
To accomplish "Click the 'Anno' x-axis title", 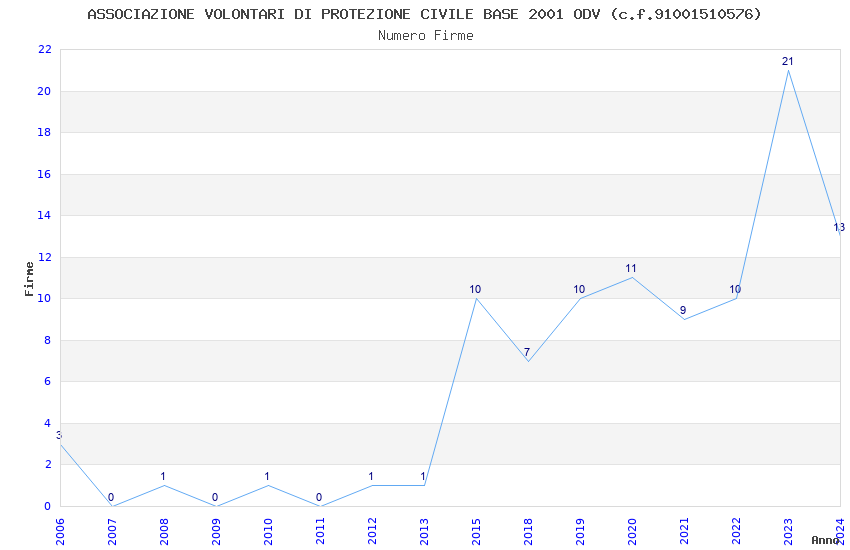I will pos(825,540).
